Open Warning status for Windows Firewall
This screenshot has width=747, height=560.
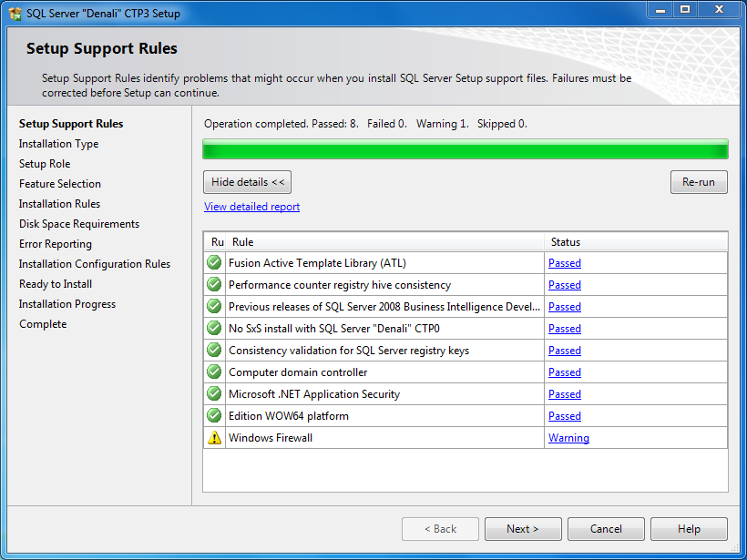pos(568,438)
